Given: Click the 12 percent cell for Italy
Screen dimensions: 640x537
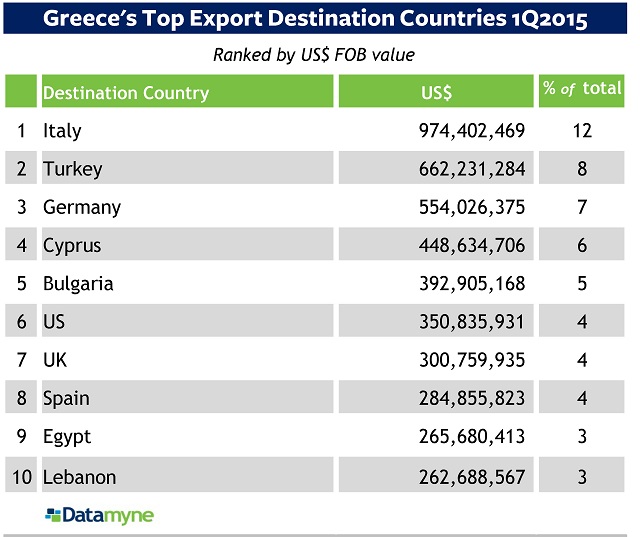Looking at the screenshot, I should coord(582,131).
